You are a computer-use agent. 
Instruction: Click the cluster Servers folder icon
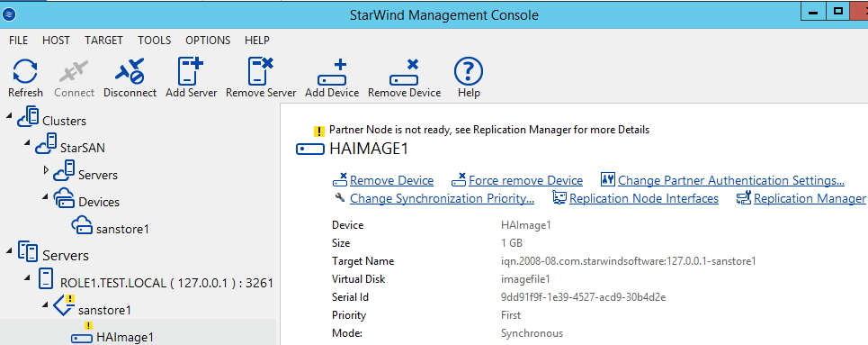(64, 171)
